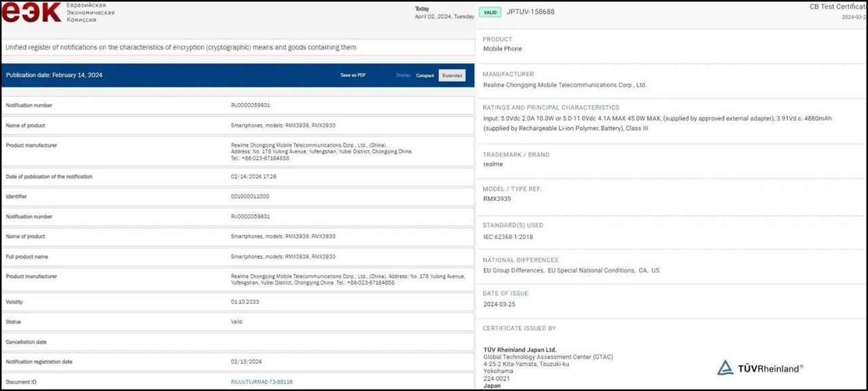Screen dimensions: 868x391
Task: Click the EU Group Differences text line
Action: [x=571, y=270]
